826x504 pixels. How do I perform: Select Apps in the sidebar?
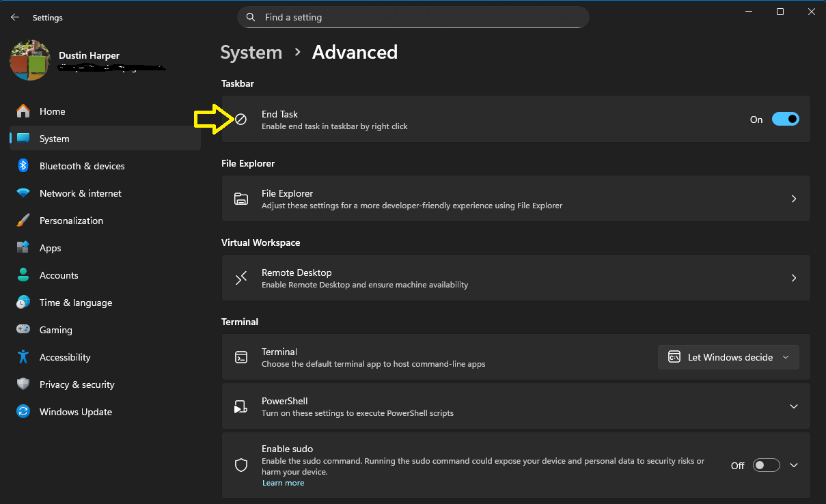tap(50, 248)
